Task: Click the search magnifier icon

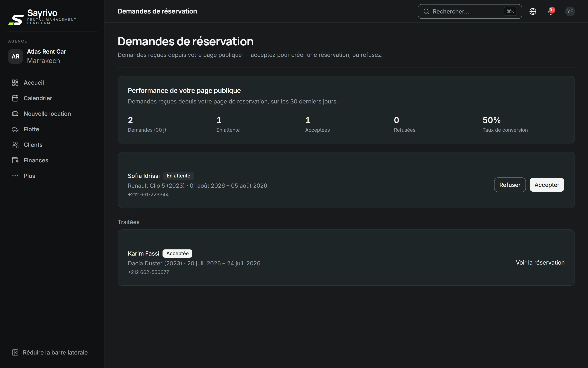Action: point(426,11)
